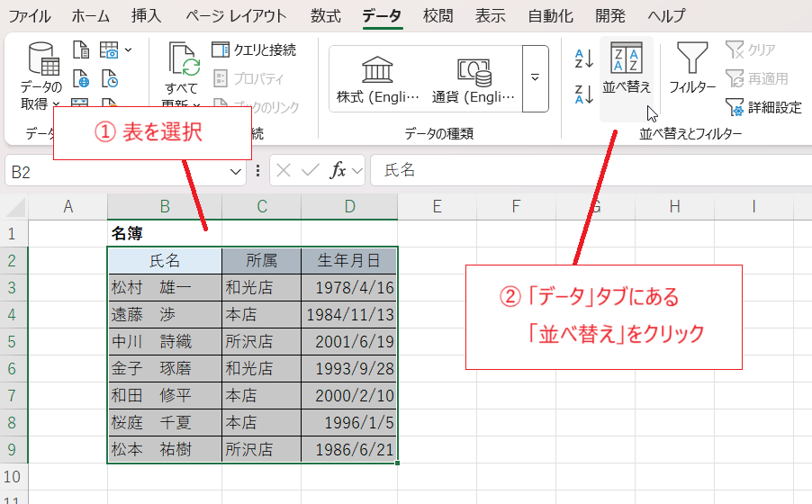Click cell 松本 祐樹

[165, 450]
